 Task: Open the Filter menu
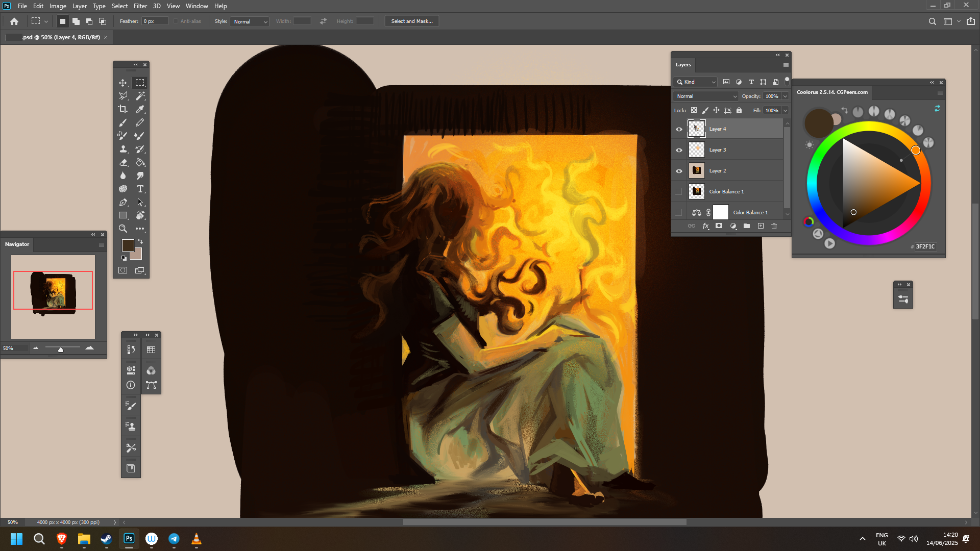[x=140, y=6]
